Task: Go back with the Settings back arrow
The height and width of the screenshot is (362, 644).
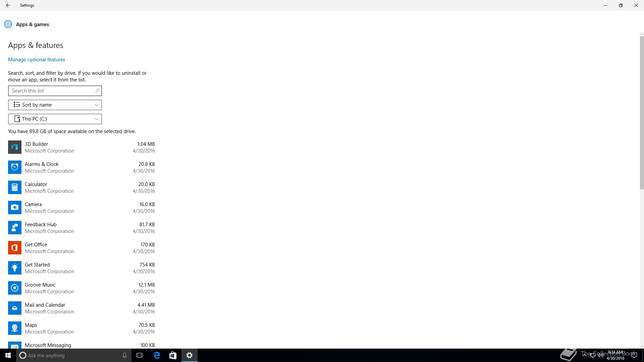Action: point(8,5)
